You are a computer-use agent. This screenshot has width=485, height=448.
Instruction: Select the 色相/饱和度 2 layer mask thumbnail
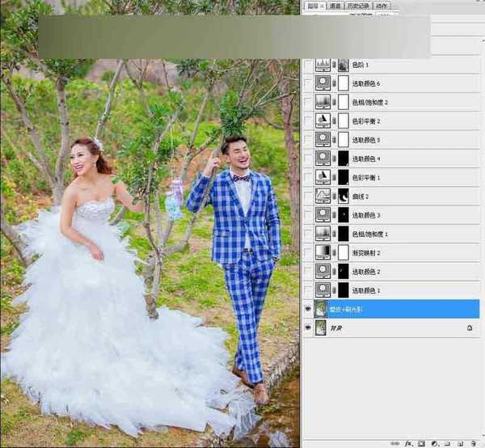tap(344, 101)
